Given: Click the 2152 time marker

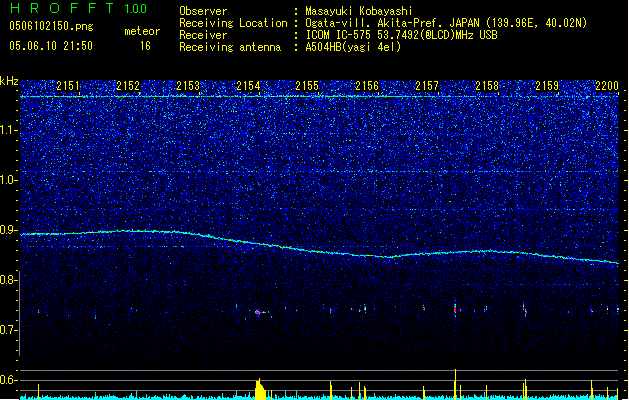Looking at the screenshot, I should pos(128,86).
